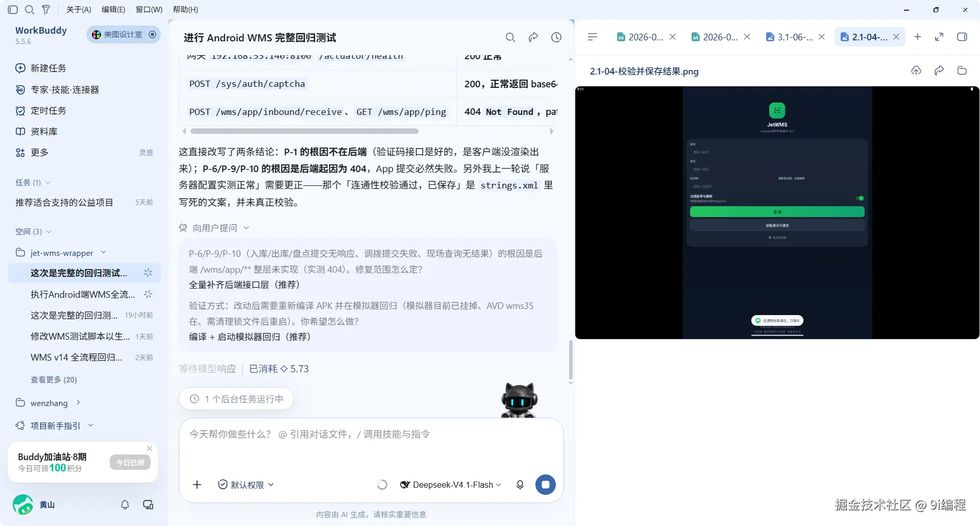
Task: Click the robot mascot icon
Action: click(519, 400)
